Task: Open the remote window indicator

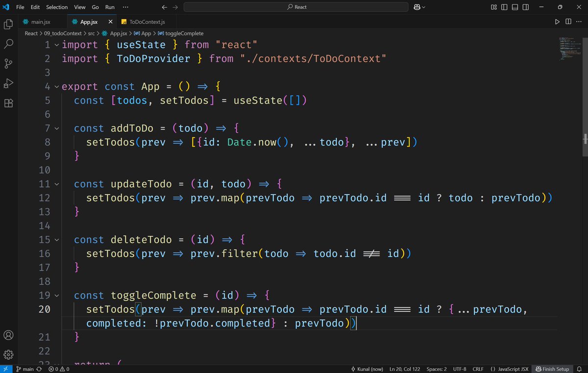Action: (5, 369)
